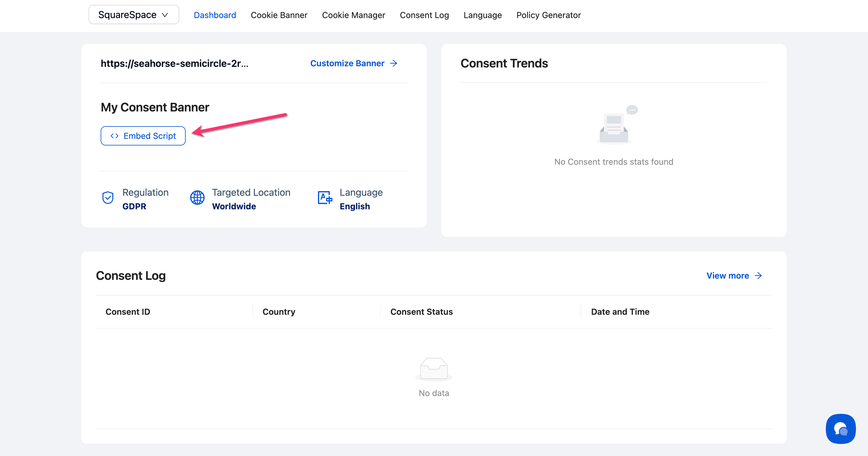Open View more in Consent Log
Image resolution: width=868 pixels, height=456 pixels.
728,276
